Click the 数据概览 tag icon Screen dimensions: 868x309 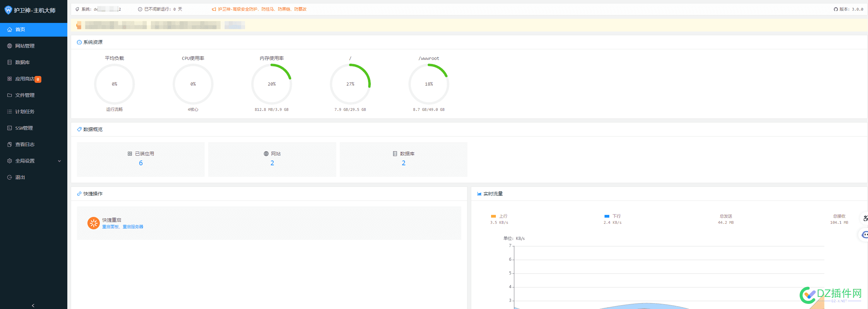click(79, 129)
